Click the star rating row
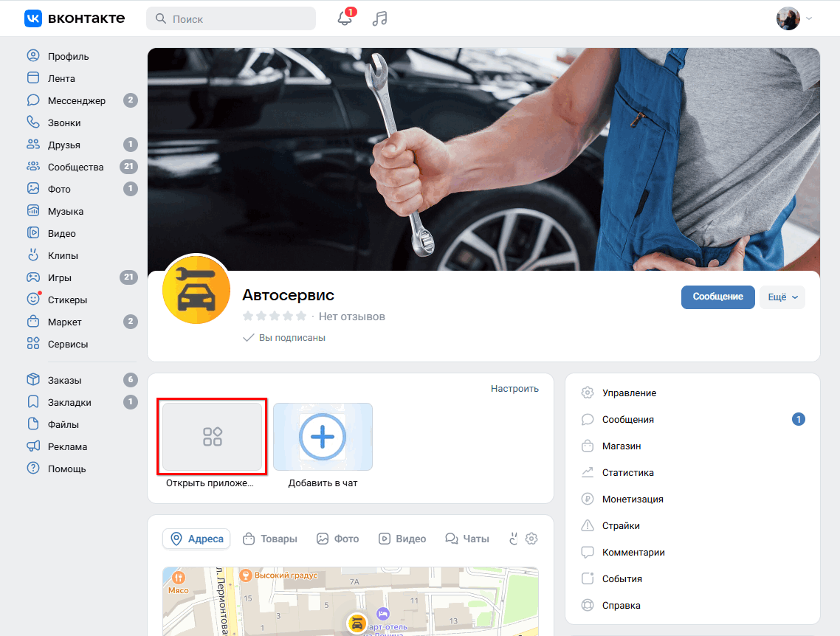 click(x=274, y=317)
